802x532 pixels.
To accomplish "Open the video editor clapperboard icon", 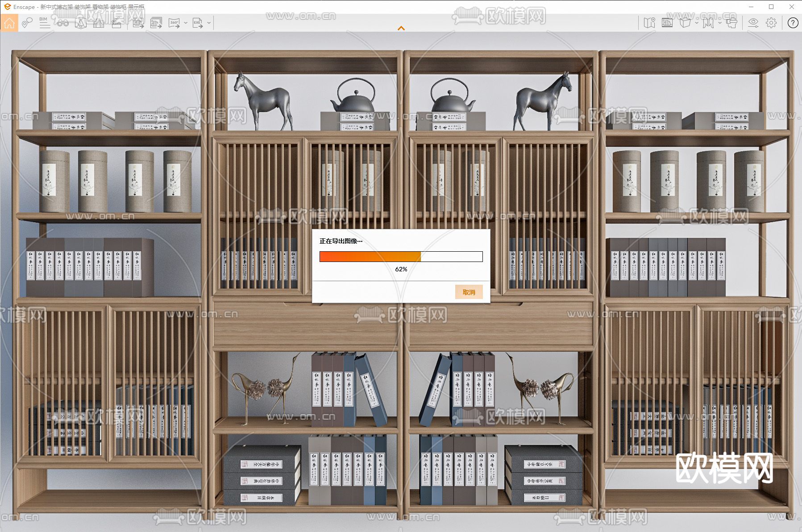I will [116, 23].
